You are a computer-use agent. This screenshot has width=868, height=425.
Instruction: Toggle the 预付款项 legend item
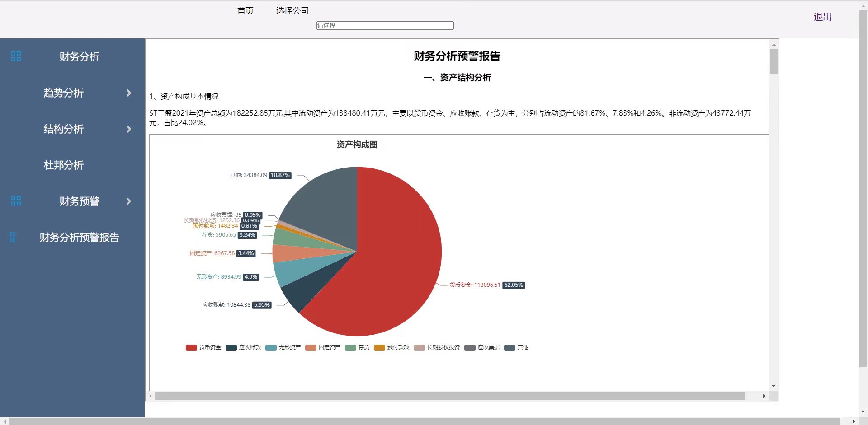pyautogui.click(x=392, y=347)
